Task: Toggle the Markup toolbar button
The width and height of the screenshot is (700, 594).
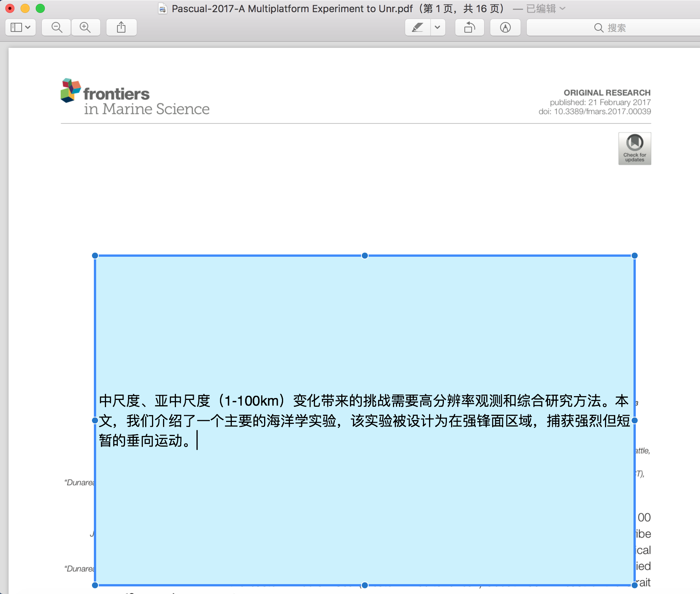Action: (x=505, y=27)
